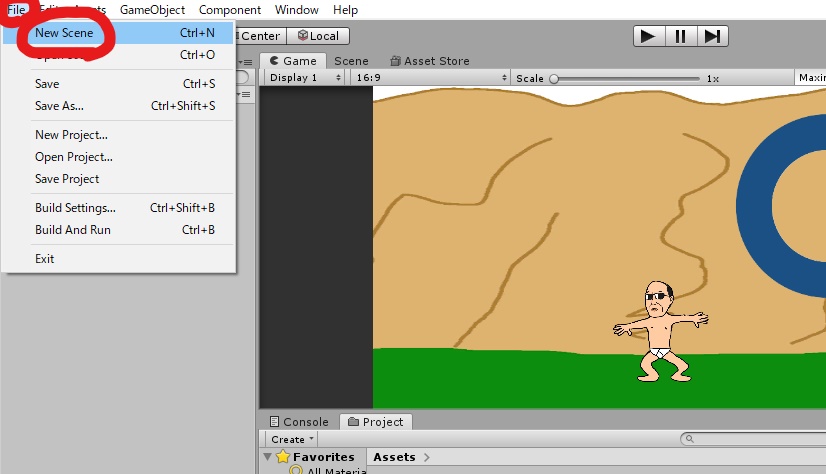Select Build And Run menu entry
826x474 pixels.
pos(119,230)
